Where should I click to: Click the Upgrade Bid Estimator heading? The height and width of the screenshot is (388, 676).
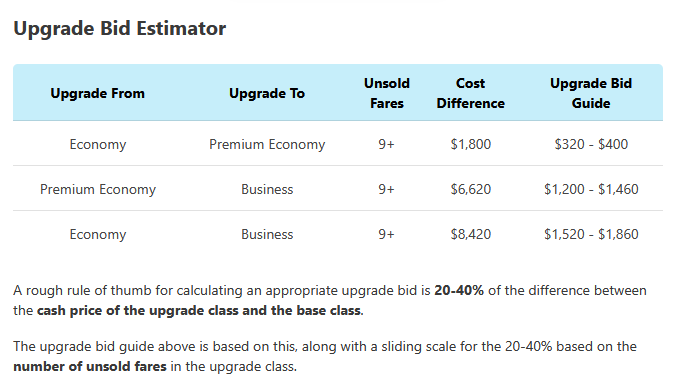pos(119,29)
